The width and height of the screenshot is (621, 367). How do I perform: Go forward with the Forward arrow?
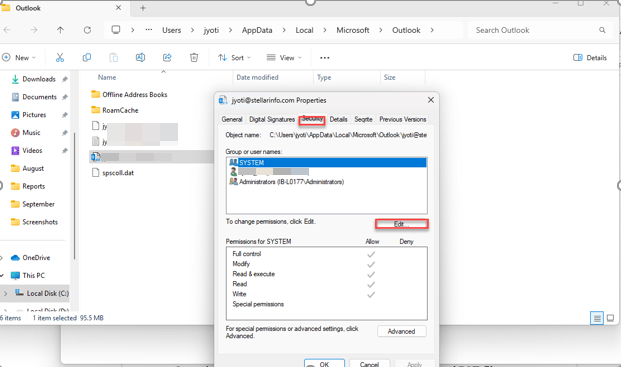click(34, 30)
